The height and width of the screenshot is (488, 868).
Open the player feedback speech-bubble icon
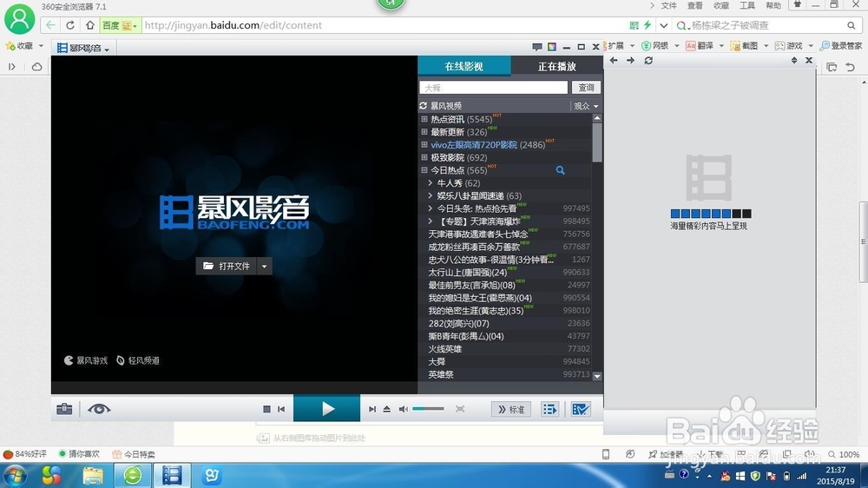[537, 47]
